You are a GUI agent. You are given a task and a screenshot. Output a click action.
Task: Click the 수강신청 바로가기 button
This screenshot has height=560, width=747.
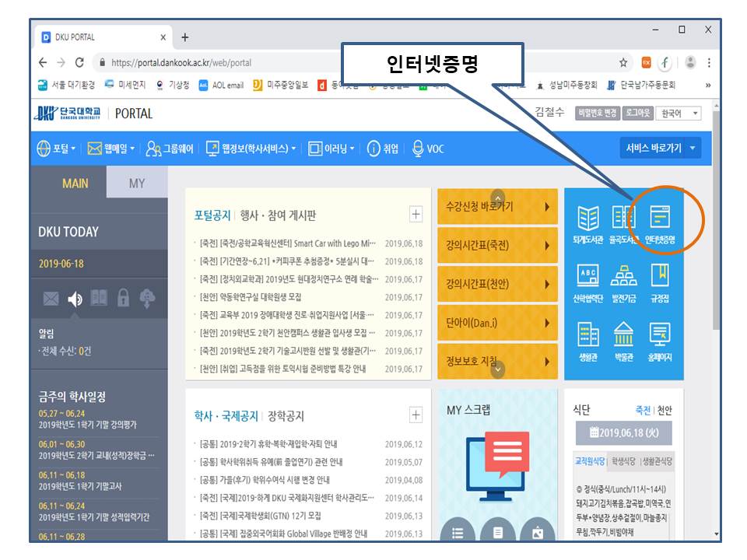pos(497,207)
